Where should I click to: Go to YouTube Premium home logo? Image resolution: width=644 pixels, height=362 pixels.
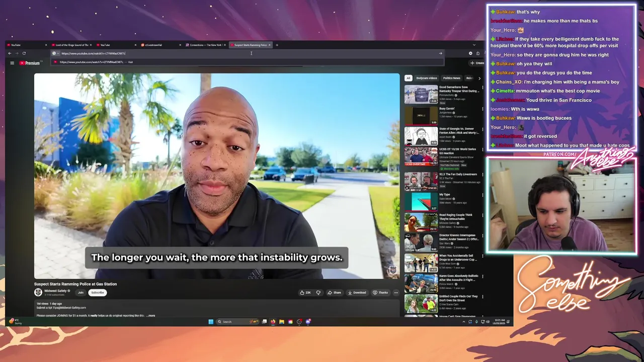pyautogui.click(x=30, y=63)
